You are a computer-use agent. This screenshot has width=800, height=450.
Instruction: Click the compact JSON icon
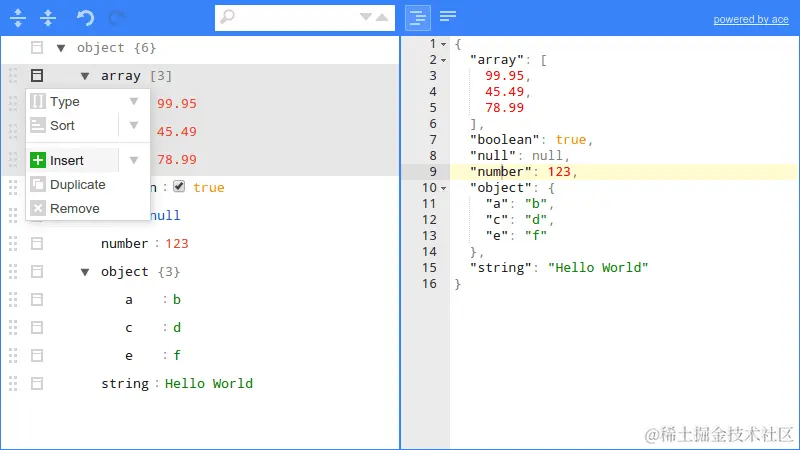point(448,16)
